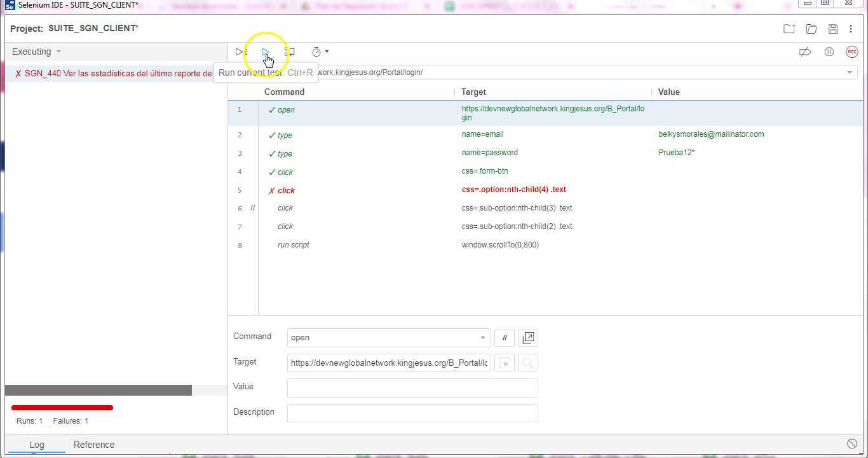Toggle line 6 click command breakpoint
Screen dimensions: 868x458
coord(240,208)
